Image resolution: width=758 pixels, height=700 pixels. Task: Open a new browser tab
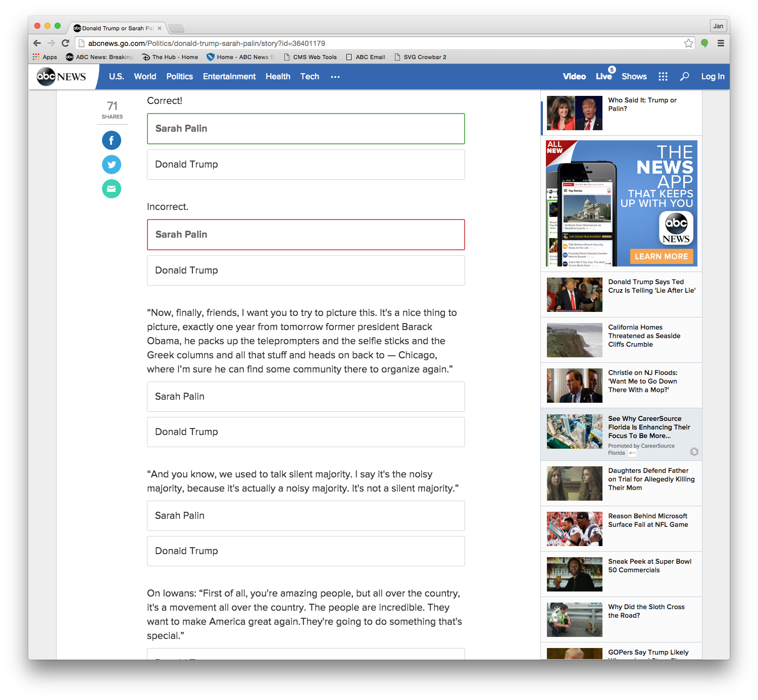[176, 28]
